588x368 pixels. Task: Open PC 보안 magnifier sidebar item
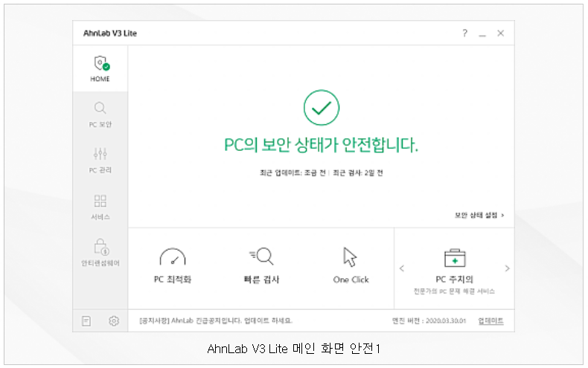click(x=100, y=114)
